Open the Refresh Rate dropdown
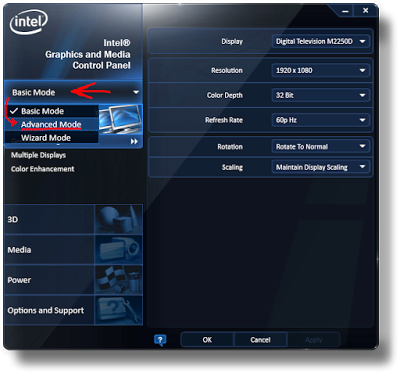This screenshot has height=373, width=400. [x=321, y=120]
